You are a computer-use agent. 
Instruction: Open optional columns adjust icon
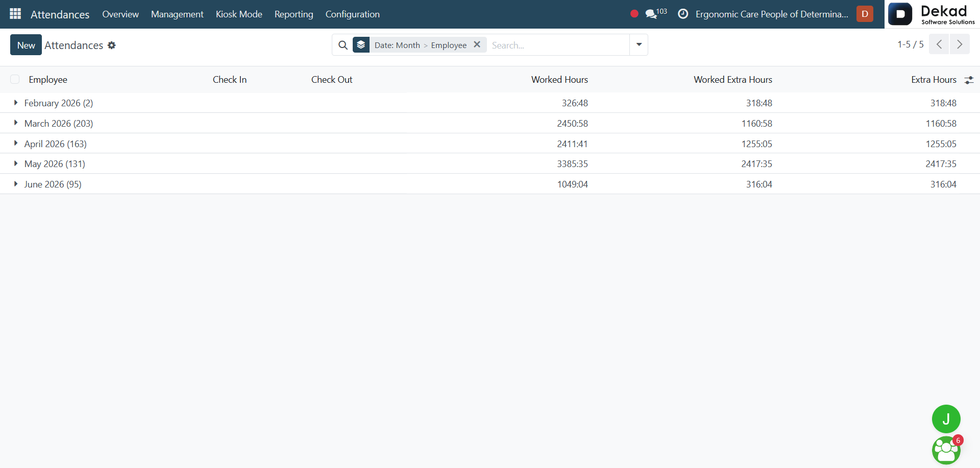coord(969,80)
